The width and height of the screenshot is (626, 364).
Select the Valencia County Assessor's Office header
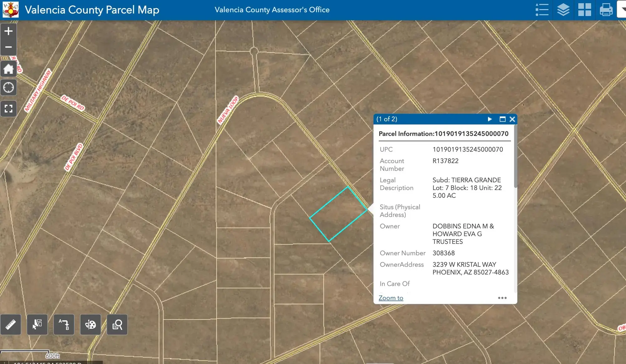(272, 10)
